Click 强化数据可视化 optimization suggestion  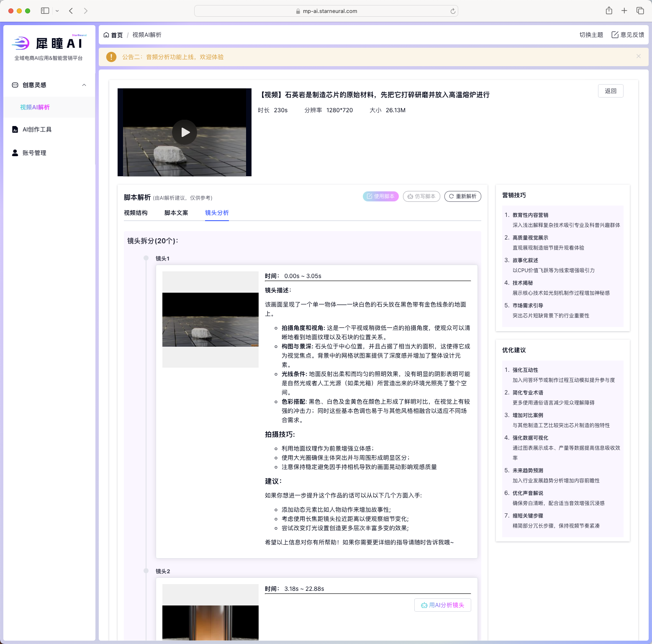[x=530, y=438]
